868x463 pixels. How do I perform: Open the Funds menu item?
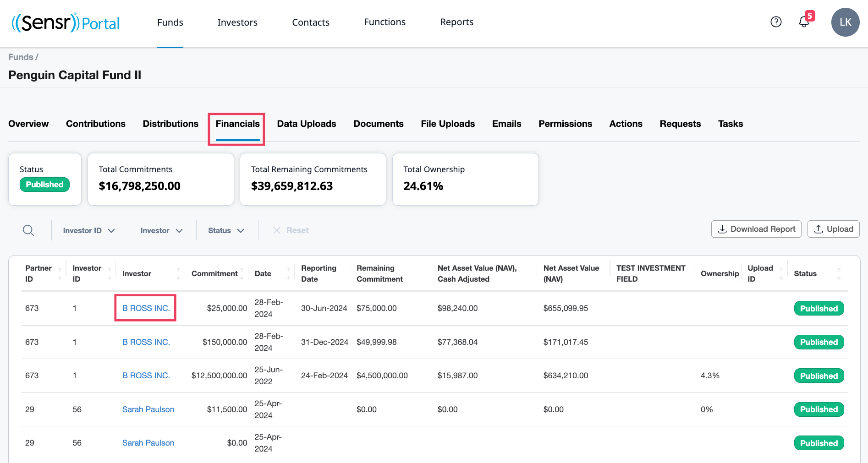[170, 22]
